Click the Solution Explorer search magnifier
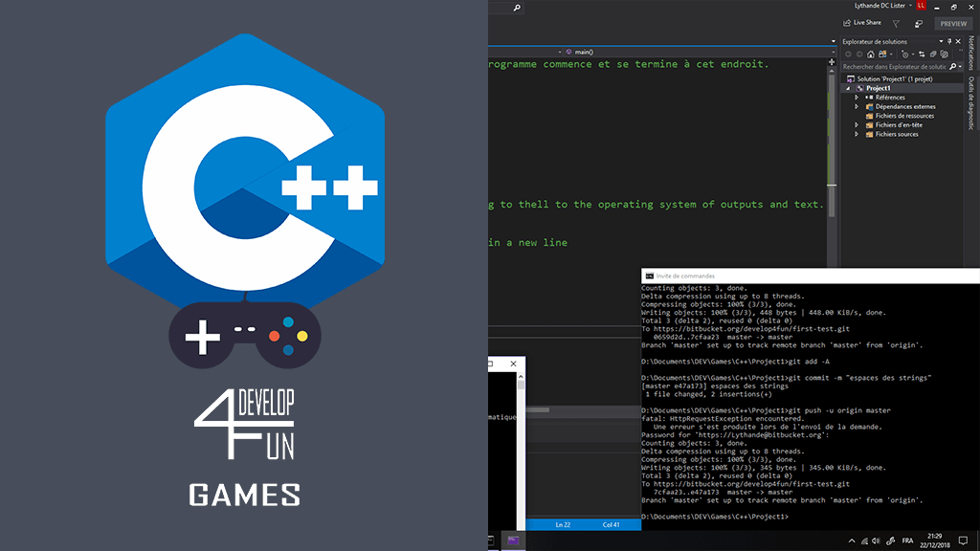The image size is (980, 551). pos(952,66)
